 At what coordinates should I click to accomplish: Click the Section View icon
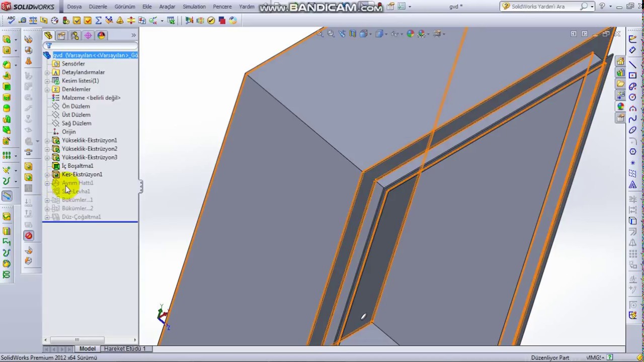click(x=353, y=34)
